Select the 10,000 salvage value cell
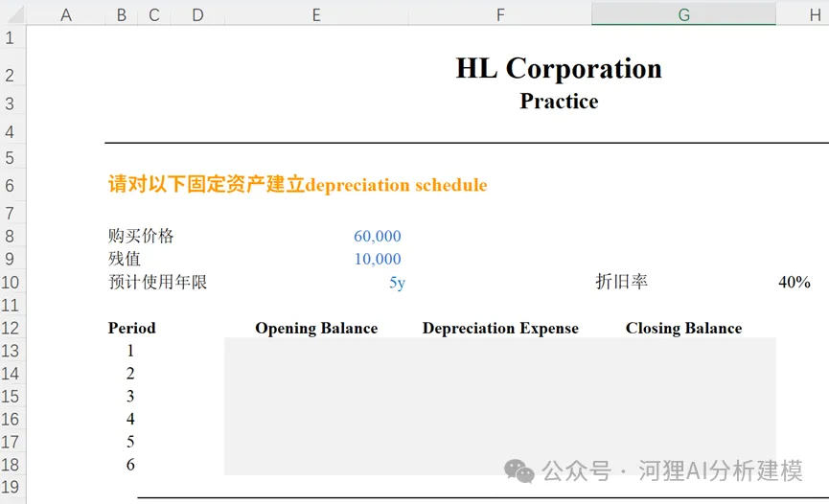 coord(316,259)
